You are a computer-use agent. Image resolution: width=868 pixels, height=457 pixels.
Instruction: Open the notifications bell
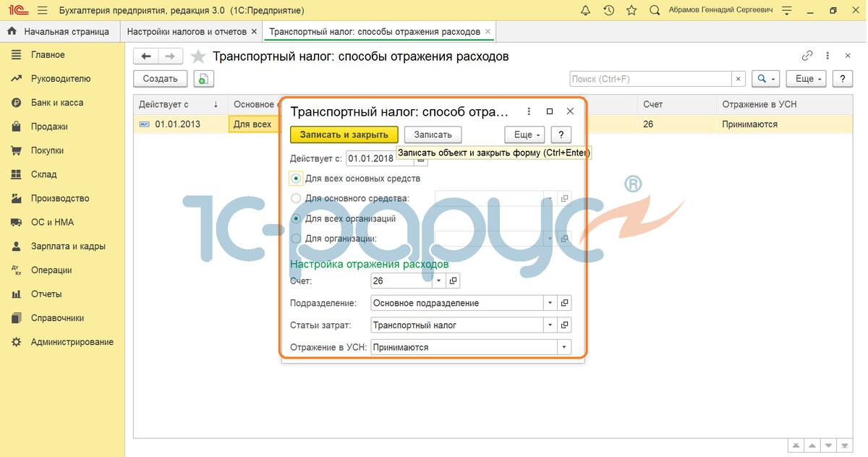[585, 11]
